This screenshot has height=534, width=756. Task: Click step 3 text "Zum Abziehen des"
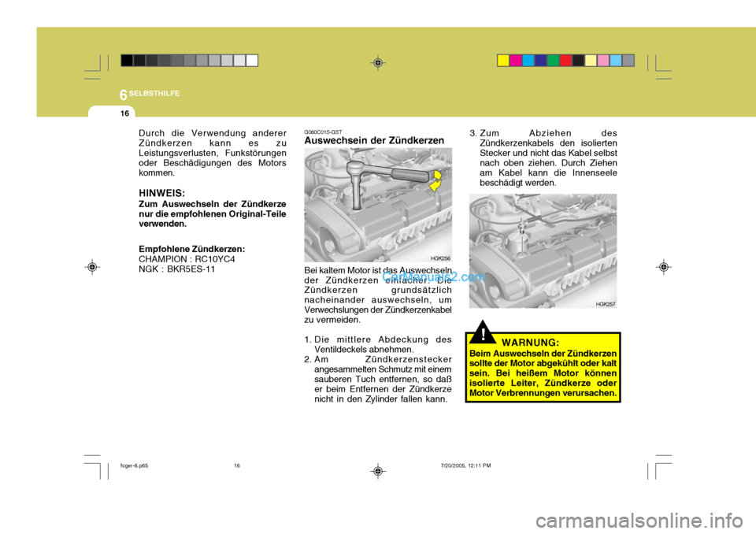click(543, 158)
